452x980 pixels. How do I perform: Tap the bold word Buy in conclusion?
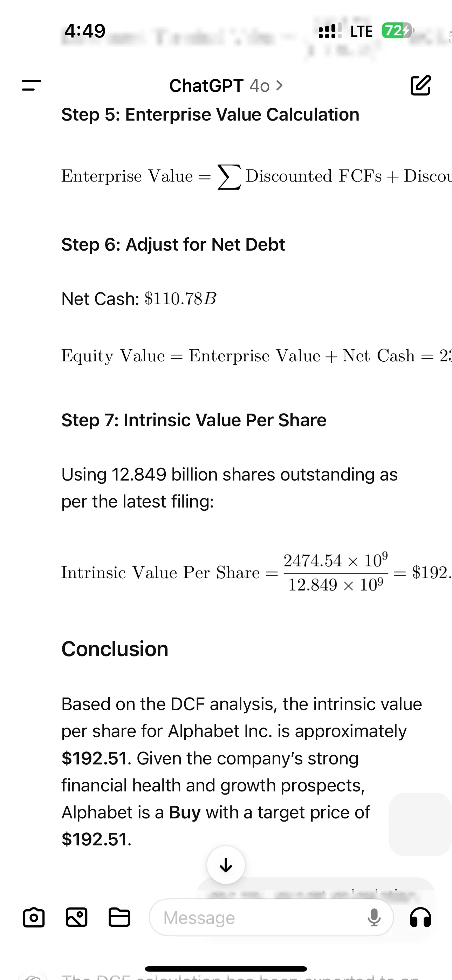point(185,812)
